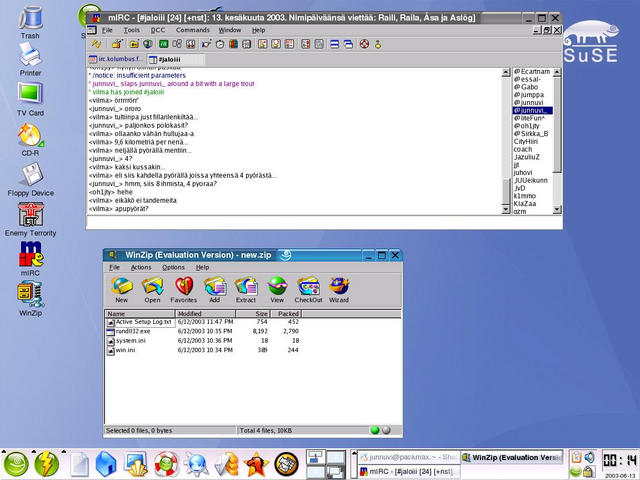Open WinZip Actions menu
The width and height of the screenshot is (640, 480).
141,267
